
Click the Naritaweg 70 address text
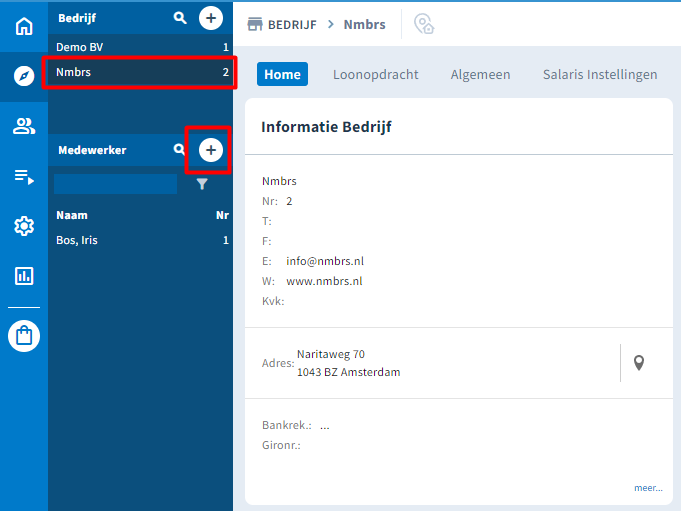(331, 354)
